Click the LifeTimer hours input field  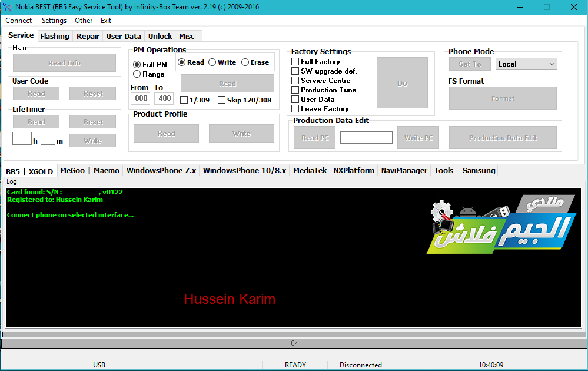tap(22, 138)
